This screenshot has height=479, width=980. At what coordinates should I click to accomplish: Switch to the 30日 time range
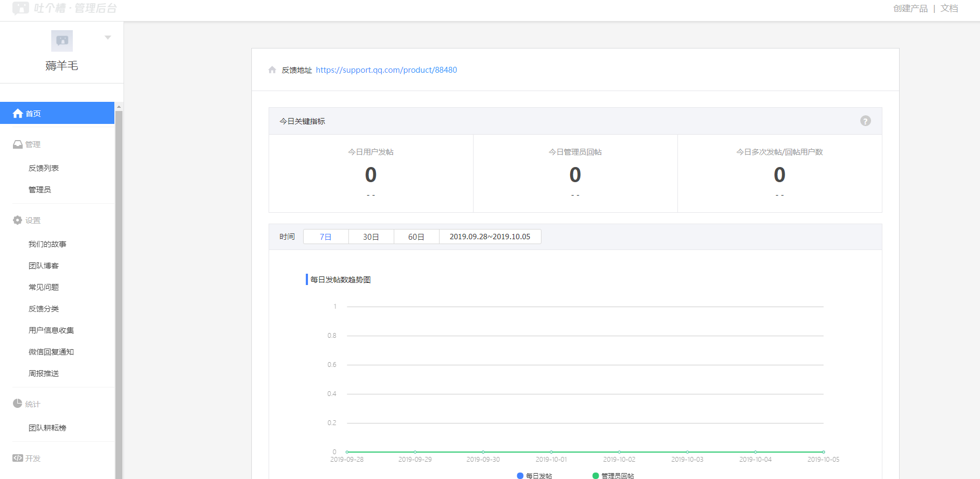(x=371, y=237)
